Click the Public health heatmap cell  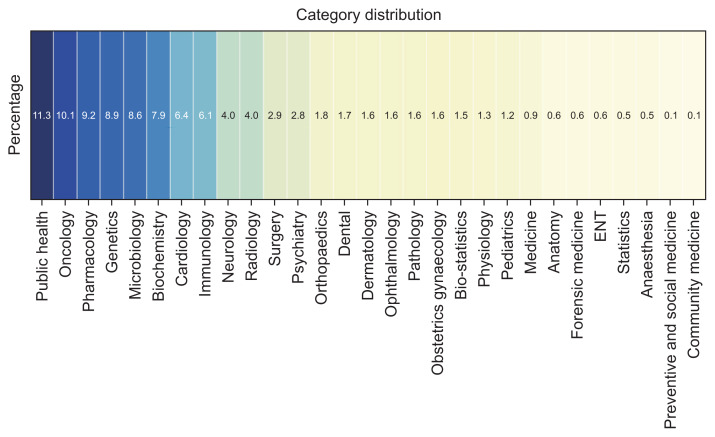42,116
